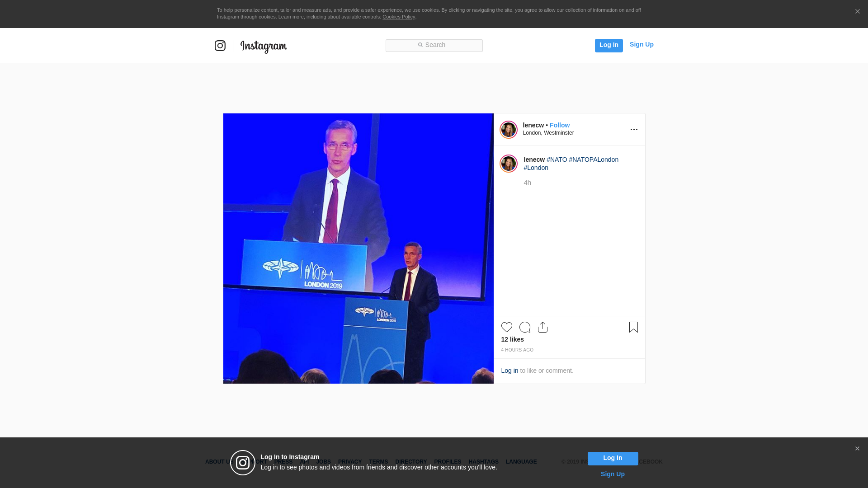868x488 pixels.
Task: Close the bottom login prompt banner
Action: [x=857, y=449]
